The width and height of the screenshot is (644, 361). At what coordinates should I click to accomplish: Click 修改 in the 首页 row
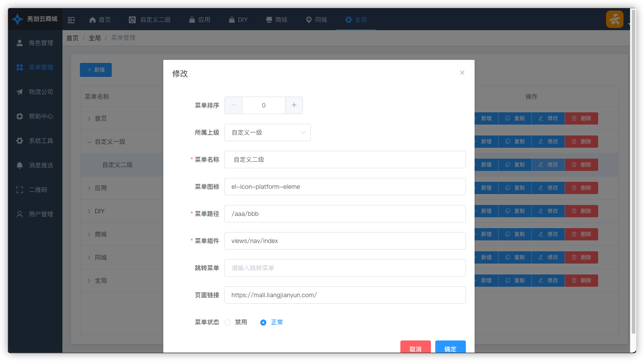[548, 118]
